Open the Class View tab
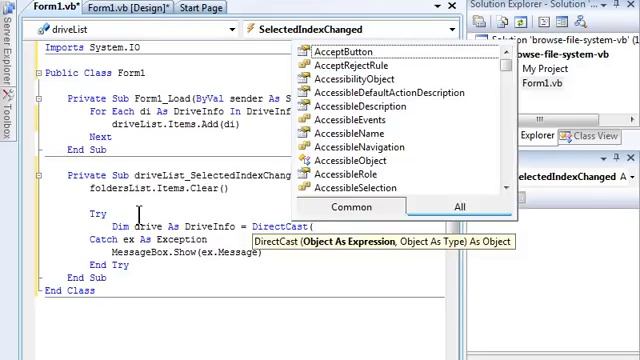The image size is (640, 360). 590,136
